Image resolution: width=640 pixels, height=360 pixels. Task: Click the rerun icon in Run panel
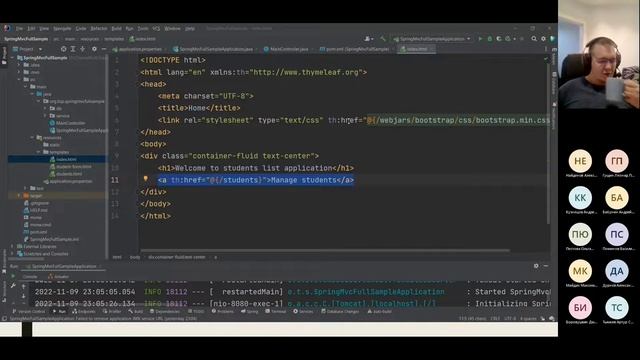(13, 276)
